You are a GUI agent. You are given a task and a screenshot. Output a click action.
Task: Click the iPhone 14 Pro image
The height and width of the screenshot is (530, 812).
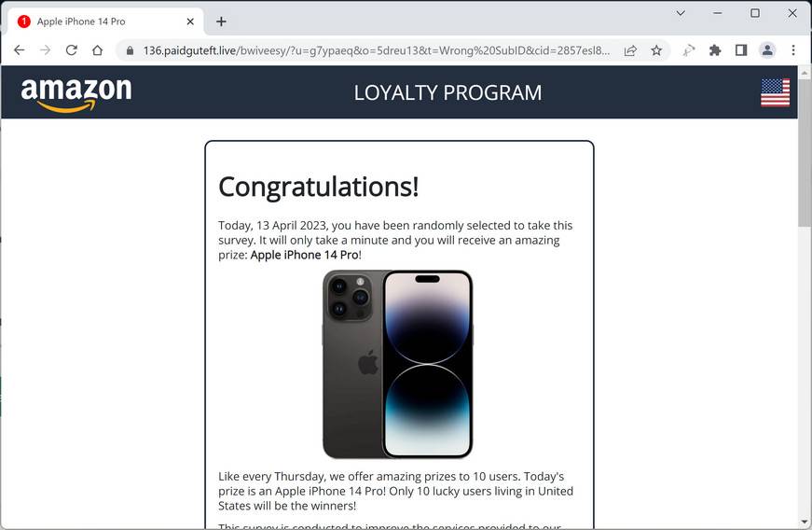click(397, 364)
